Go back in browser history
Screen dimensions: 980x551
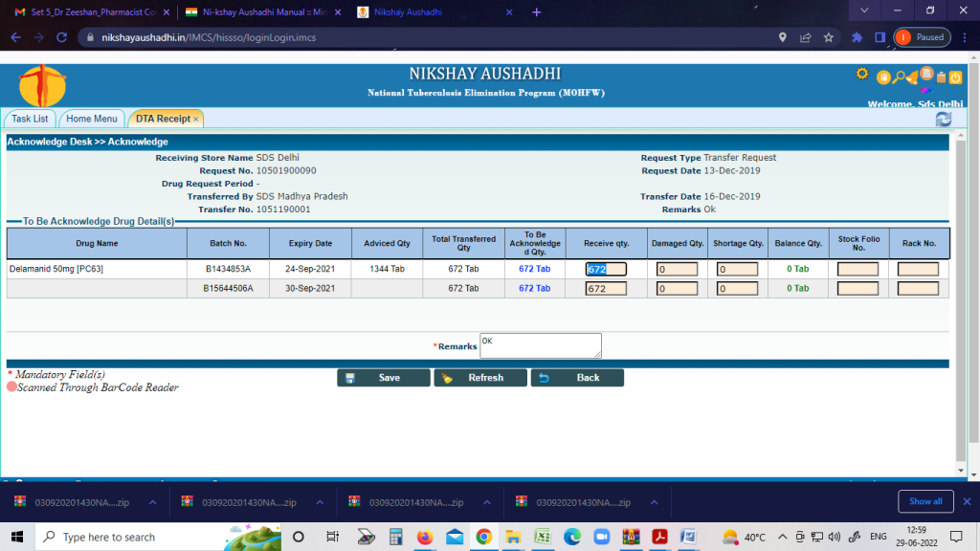coord(15,37)
